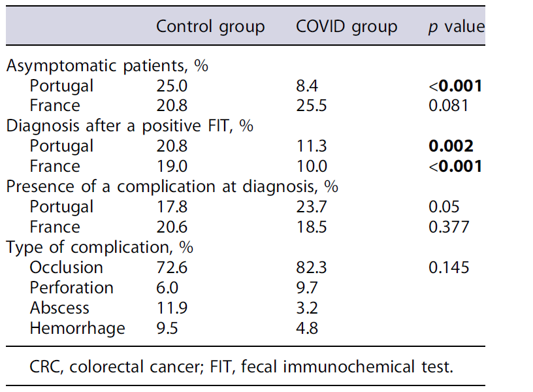Select the bold 0.002 p value
Viewport: 533px width, 392px height.
pos(456,146)
